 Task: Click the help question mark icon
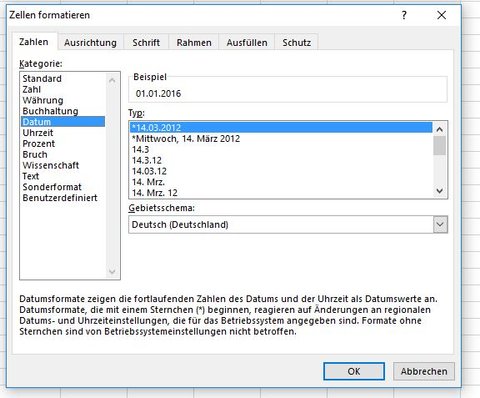[x=404, y=15]
